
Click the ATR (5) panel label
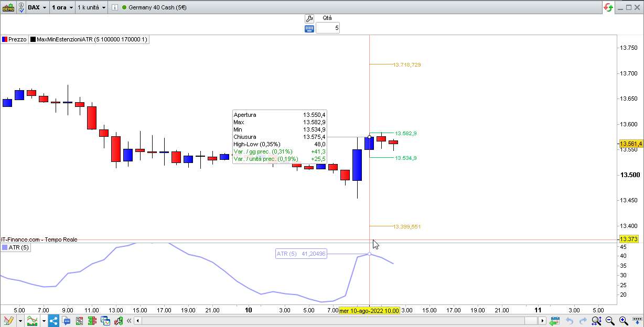[18, 247]
